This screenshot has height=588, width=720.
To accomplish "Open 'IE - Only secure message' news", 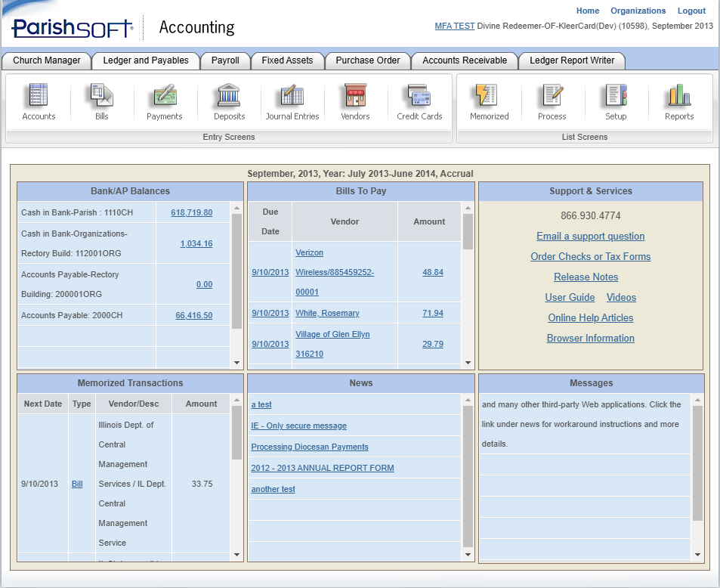I will [x=298, y=426].
